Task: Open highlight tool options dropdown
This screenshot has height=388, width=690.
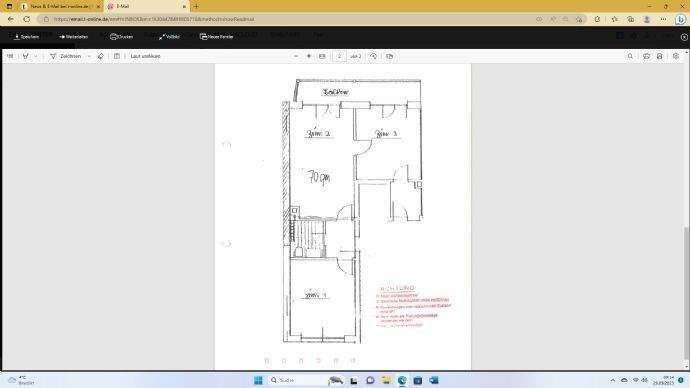Action: 36,56
